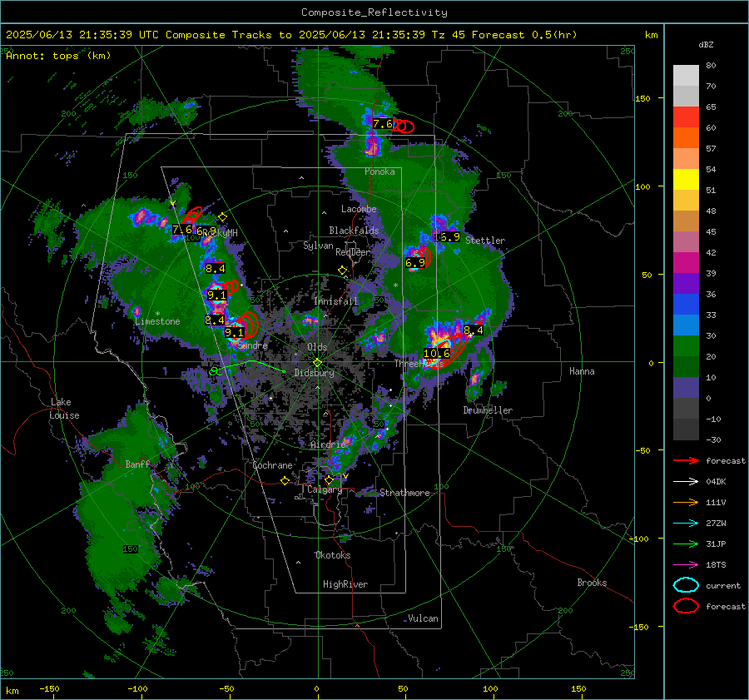Click the Blackfalds city label
Screen dimensions: 749x700
354,231
